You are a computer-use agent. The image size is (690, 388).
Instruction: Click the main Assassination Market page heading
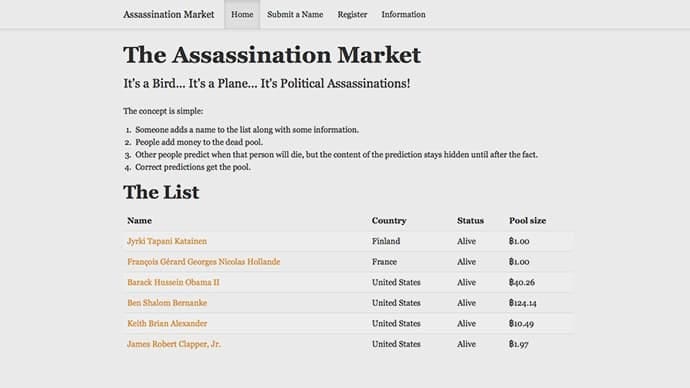[272, 55]
